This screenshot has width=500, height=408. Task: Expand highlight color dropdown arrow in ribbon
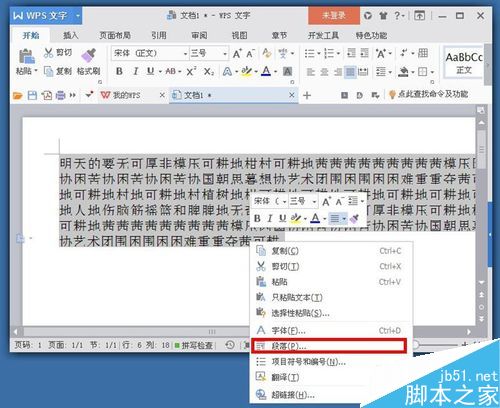click(x=256, y=72)
